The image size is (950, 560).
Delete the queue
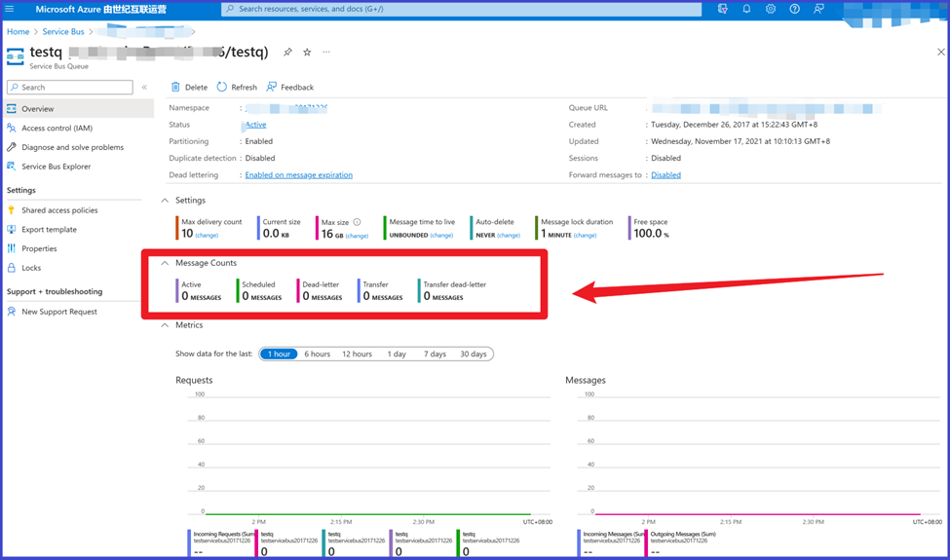[x=189, y=88]
